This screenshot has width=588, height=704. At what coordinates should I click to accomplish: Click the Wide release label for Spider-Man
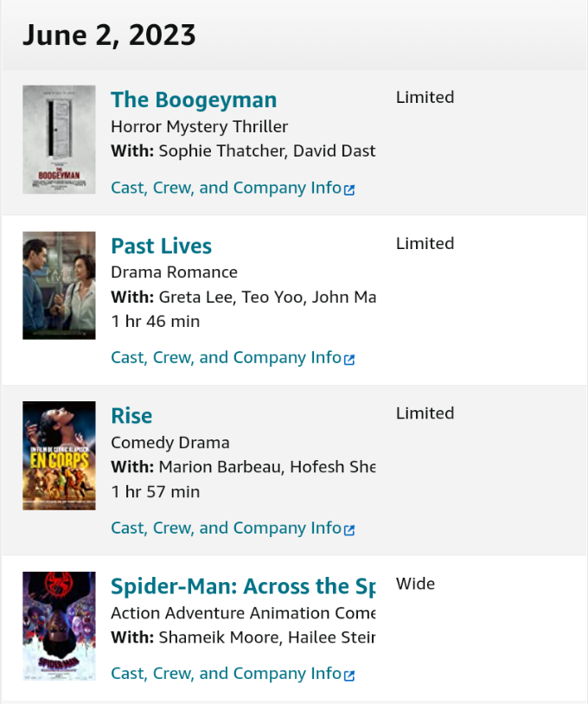point(415,584)
